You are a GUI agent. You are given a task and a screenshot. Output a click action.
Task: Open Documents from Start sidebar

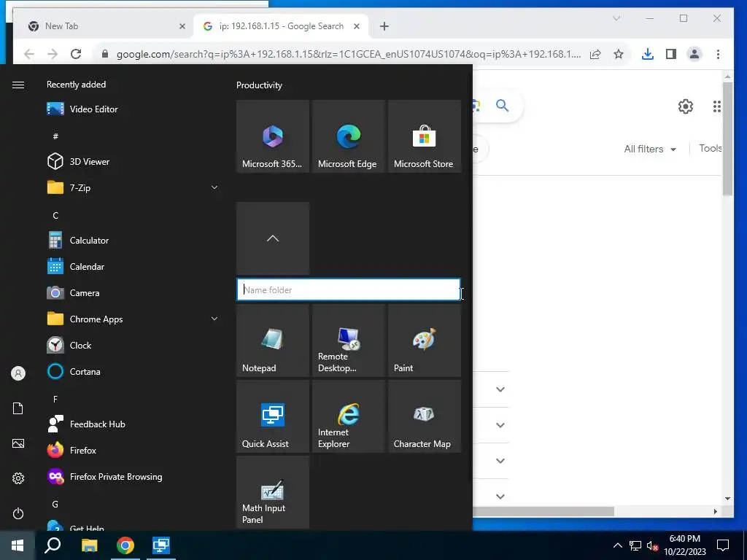(x=18, y=408)
